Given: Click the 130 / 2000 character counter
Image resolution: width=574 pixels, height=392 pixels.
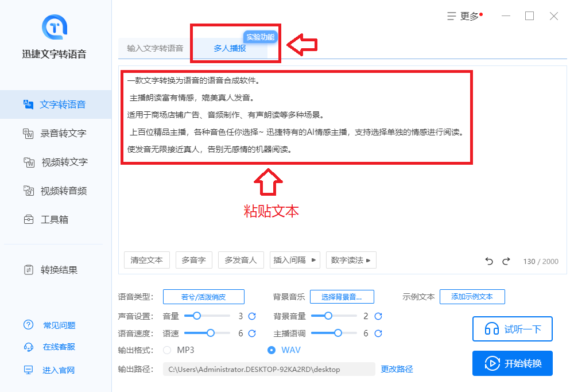Looking at the screenshot, I should click(x=541, y=261).
